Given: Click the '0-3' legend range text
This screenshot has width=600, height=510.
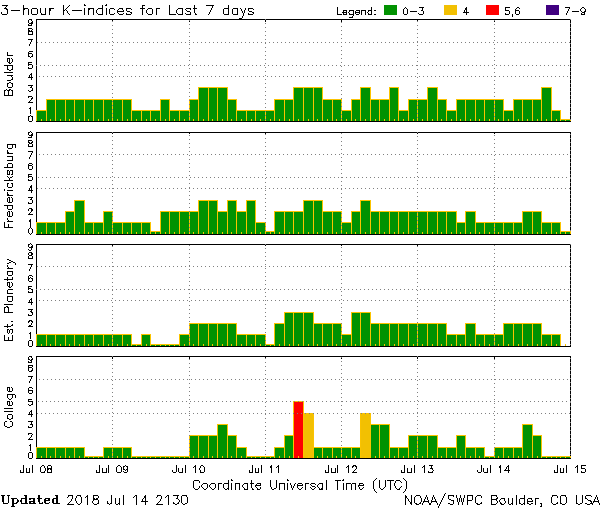Looking at the screenshot, I should pyautogui.click(x=414, y=11).
